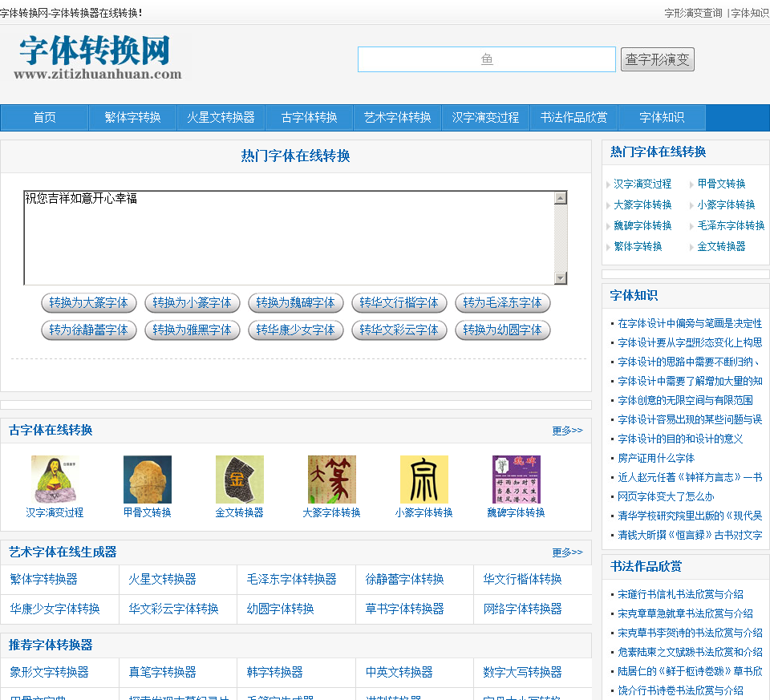The width and height of the screenshot is (770, 700).
Task: Open the 艺术字体转换 navigation tab
Action: click(x=398, y=117)
